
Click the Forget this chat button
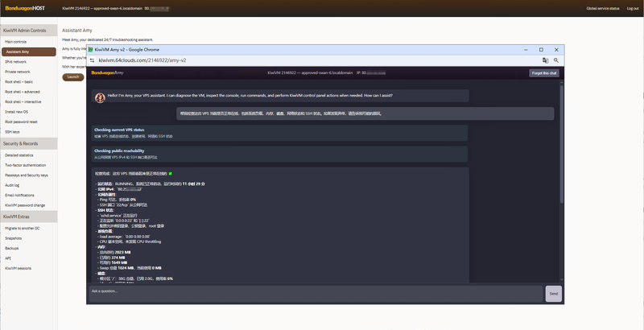point(544,73)
